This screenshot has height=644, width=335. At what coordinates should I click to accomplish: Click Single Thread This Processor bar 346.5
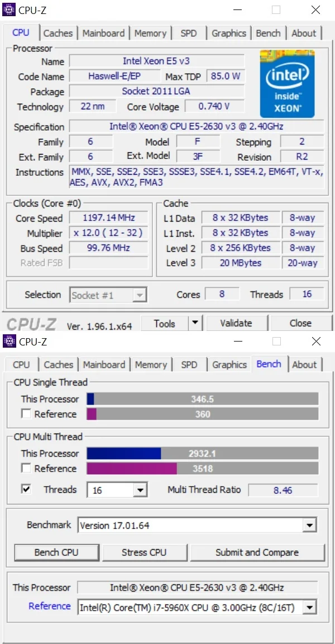point(203,399)
